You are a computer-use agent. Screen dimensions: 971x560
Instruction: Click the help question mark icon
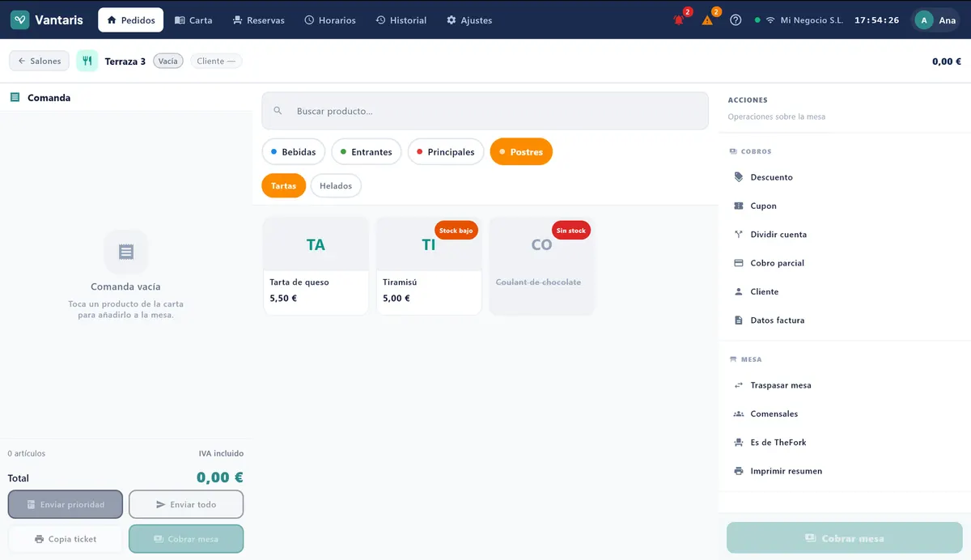[736, 20]
